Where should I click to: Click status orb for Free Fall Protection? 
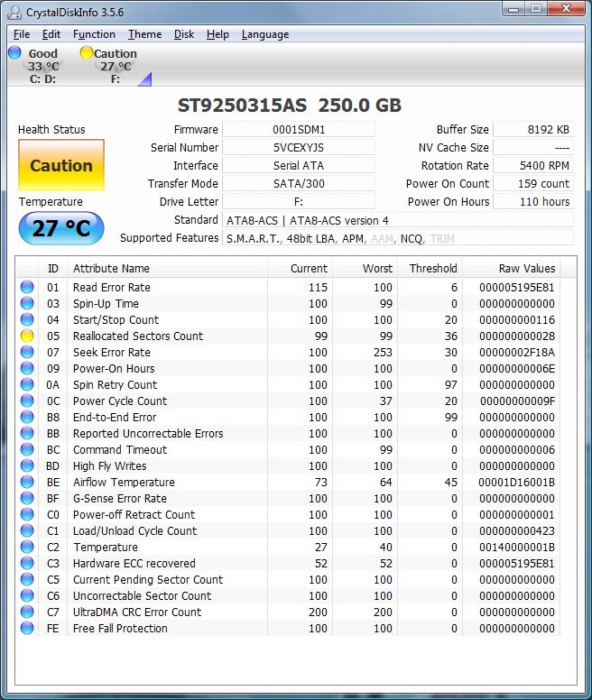(x=27, y=628)
